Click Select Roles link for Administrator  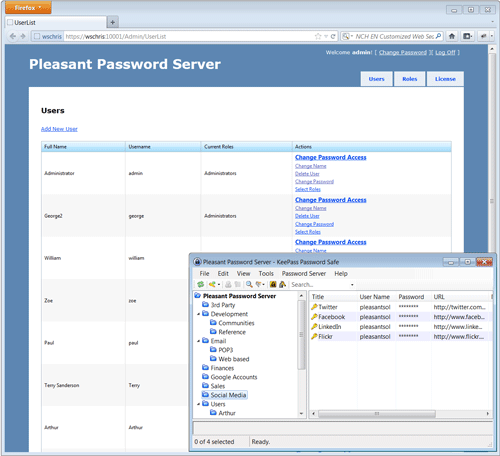(308, 189)
